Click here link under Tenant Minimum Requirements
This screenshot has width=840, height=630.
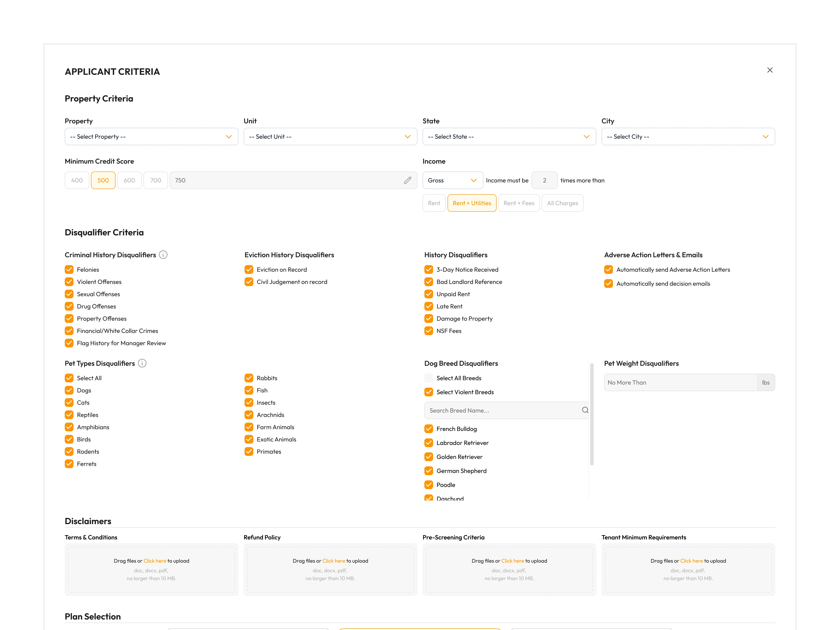[x=691, y=561]
